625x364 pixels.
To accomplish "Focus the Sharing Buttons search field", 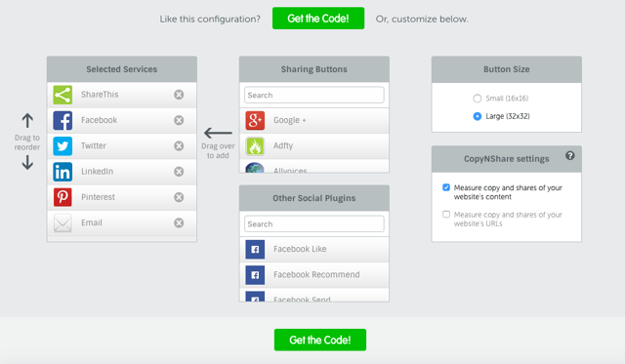I will point(314,96).
